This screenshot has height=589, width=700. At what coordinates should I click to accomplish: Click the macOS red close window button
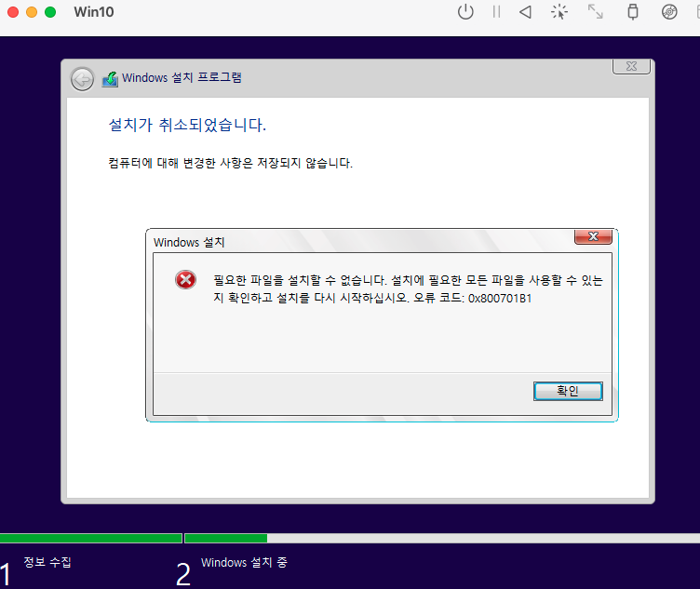(13, 12)
